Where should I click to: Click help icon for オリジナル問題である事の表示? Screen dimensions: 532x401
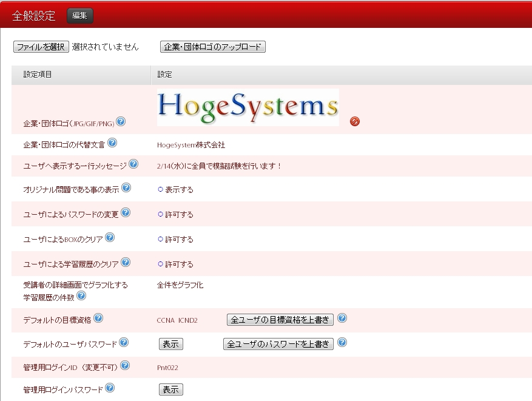pyautogui.click(x=126, y=187)
